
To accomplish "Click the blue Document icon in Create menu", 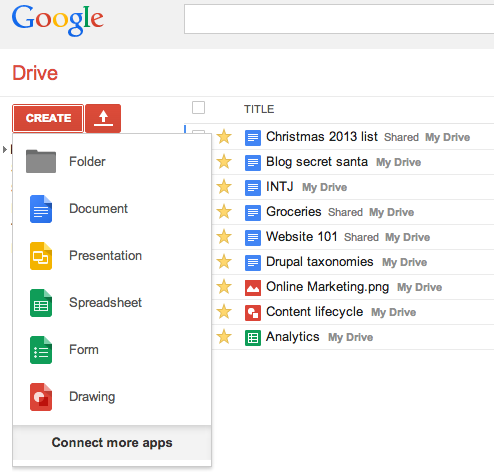I will point(41,209).
